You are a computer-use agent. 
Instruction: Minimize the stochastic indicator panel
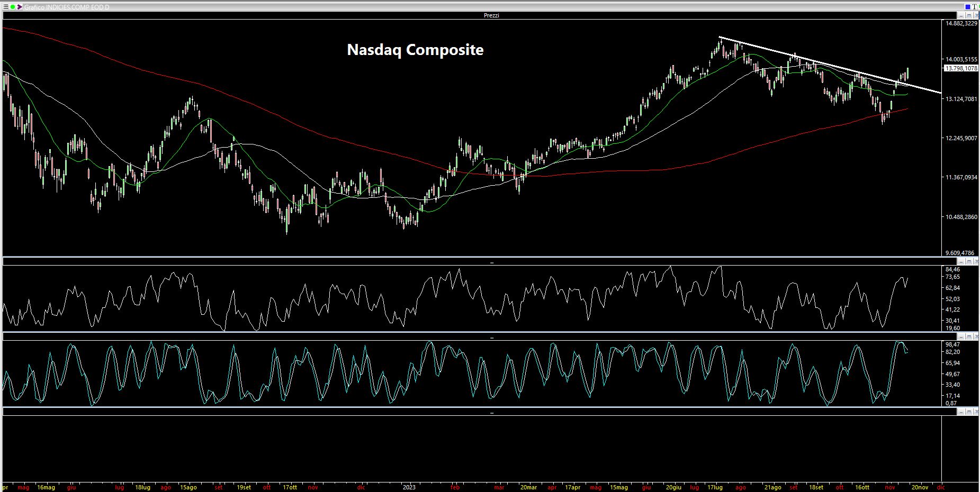961,336
